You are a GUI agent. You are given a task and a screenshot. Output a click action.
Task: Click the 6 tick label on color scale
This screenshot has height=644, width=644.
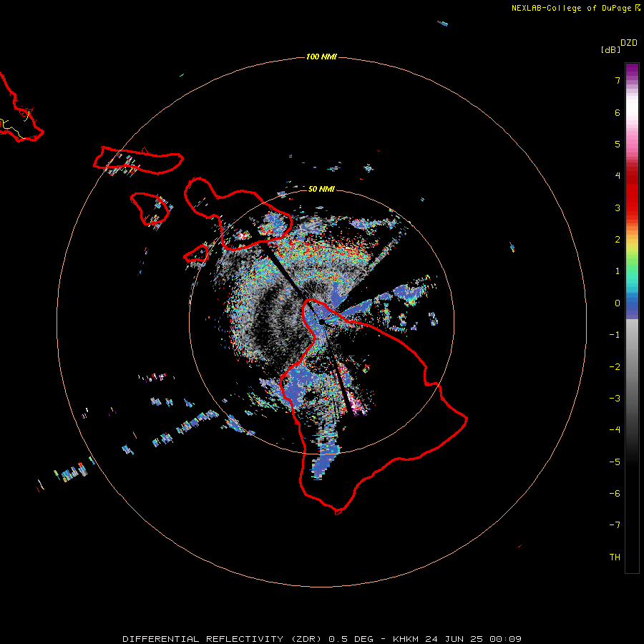click(x=618, y=112)
